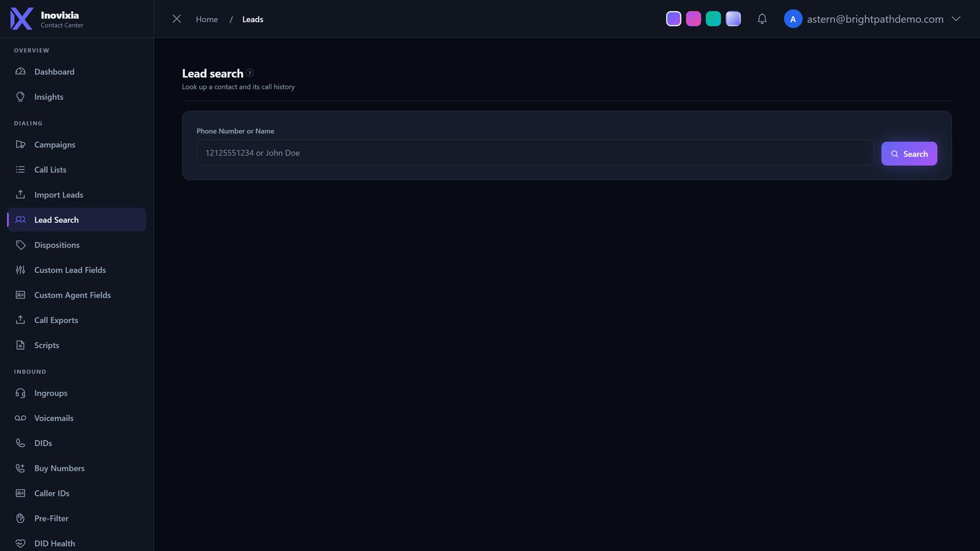This screenshot has width=980, height=551.
Task: Open the Insights menu label
Action: [49, 97]
